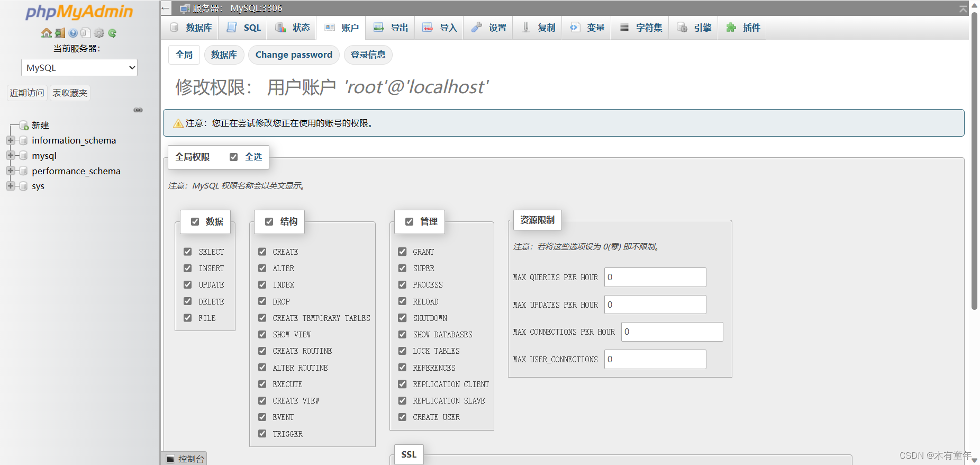Open the 引擎 engines tab
The width and height of the screenshot is (980, 465).
[x=694, y=28]
